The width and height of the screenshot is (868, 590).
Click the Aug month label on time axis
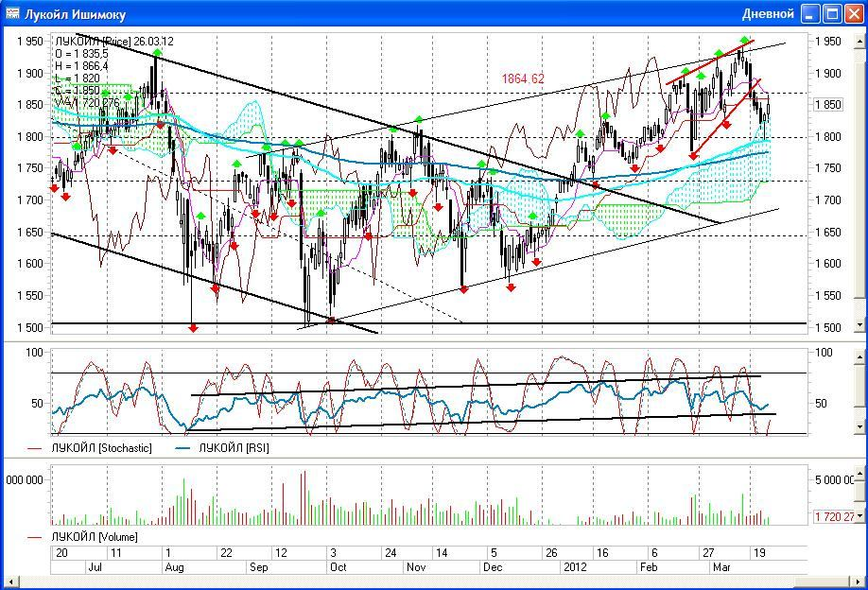tap(174, 567)
